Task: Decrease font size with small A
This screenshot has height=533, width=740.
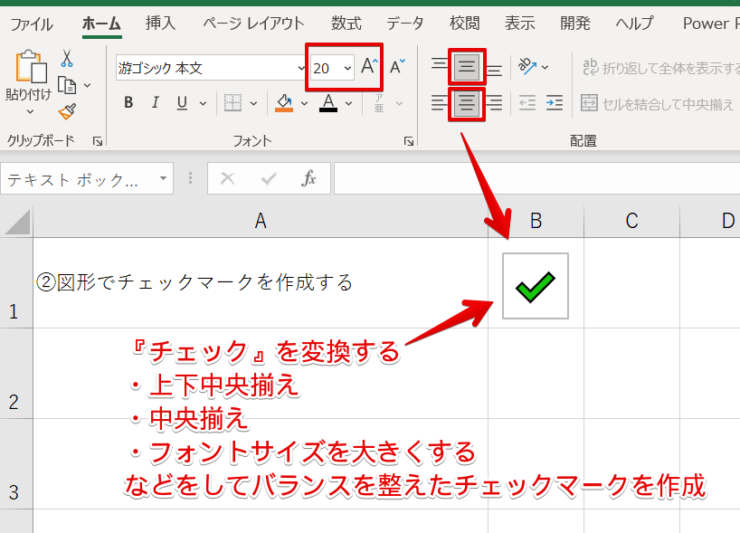Action: pyautogui.click(x=397, y=67)
